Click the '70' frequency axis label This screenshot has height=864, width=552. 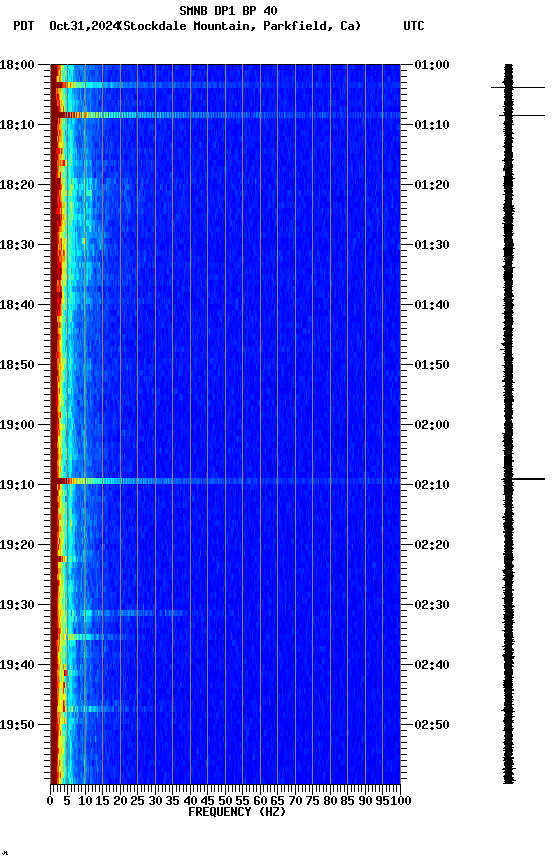pos(295,801)
